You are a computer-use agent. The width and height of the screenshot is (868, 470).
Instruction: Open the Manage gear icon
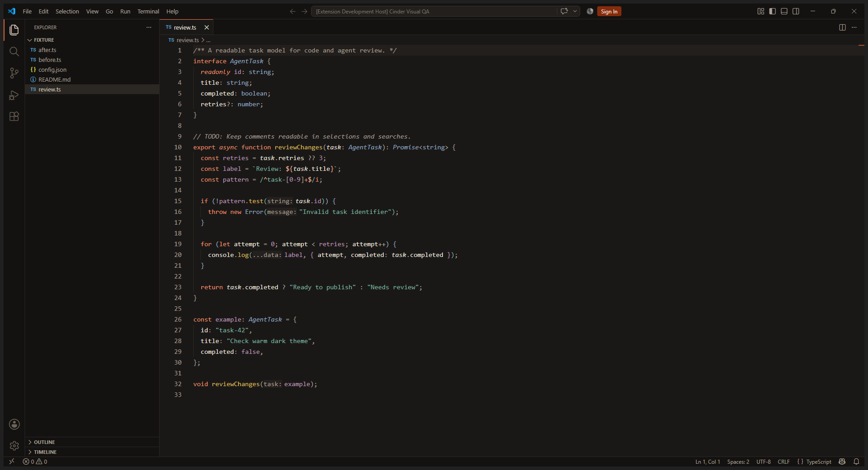point(14,446)
